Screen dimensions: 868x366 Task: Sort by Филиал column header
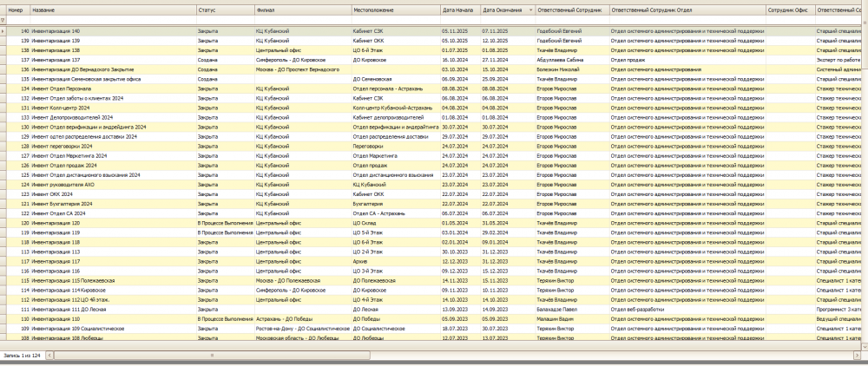(x=303, y=10)
